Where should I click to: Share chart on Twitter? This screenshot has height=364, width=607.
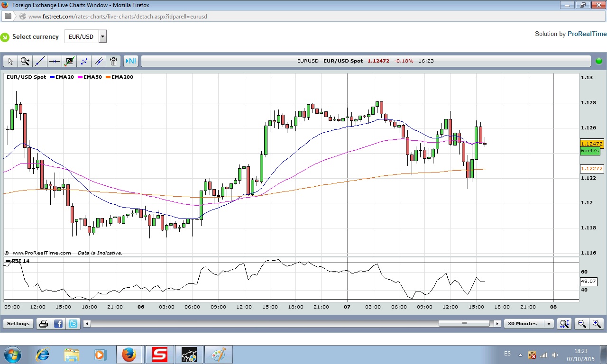[x=73, y=324]
